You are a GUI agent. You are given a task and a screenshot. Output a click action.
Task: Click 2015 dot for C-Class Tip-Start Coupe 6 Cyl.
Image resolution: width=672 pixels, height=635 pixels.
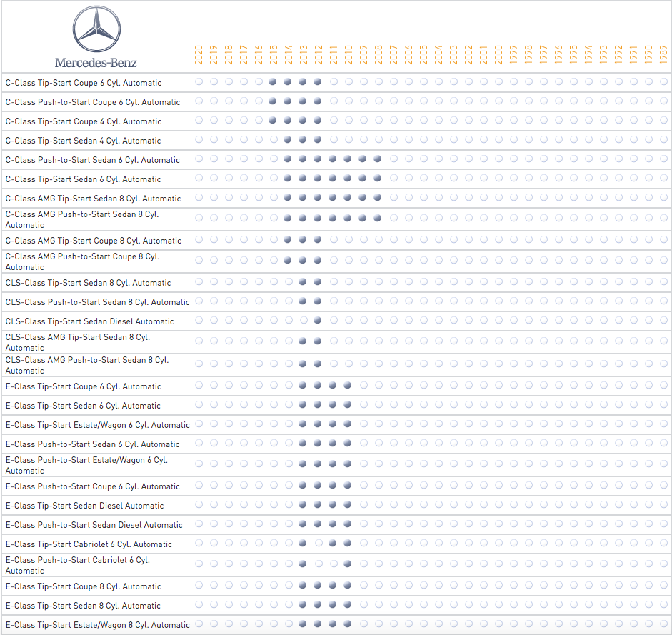click(273, 82)
